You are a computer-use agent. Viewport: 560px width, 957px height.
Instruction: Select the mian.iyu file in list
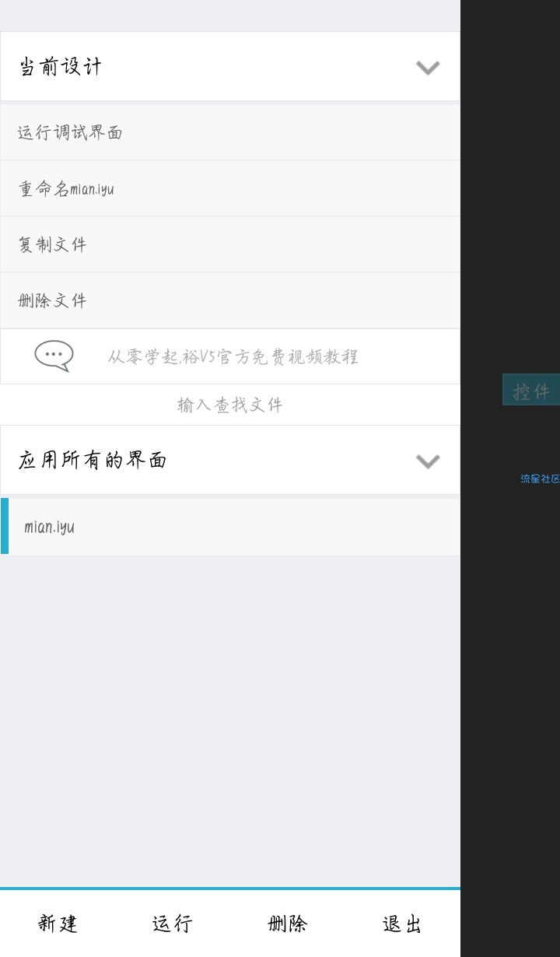tap(230, 527)
